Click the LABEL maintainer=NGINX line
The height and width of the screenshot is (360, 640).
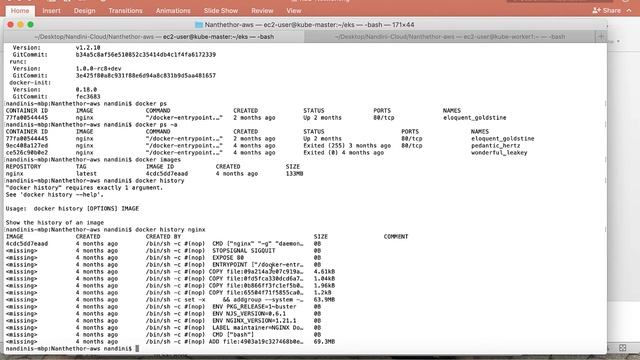(x=258, y=328)
